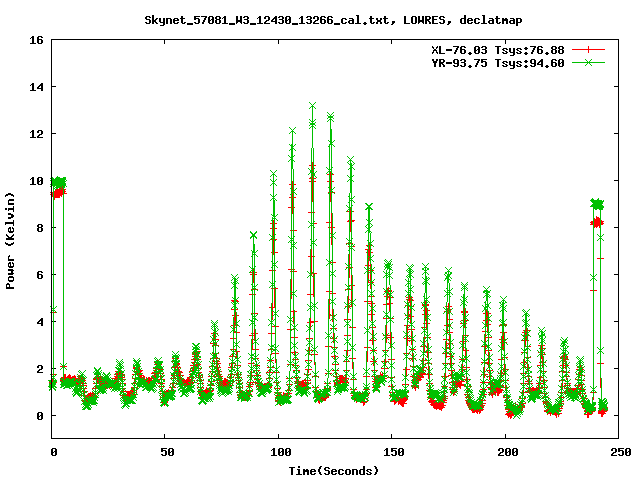Click x-axis tick value 200

click(x=508, y=452)
